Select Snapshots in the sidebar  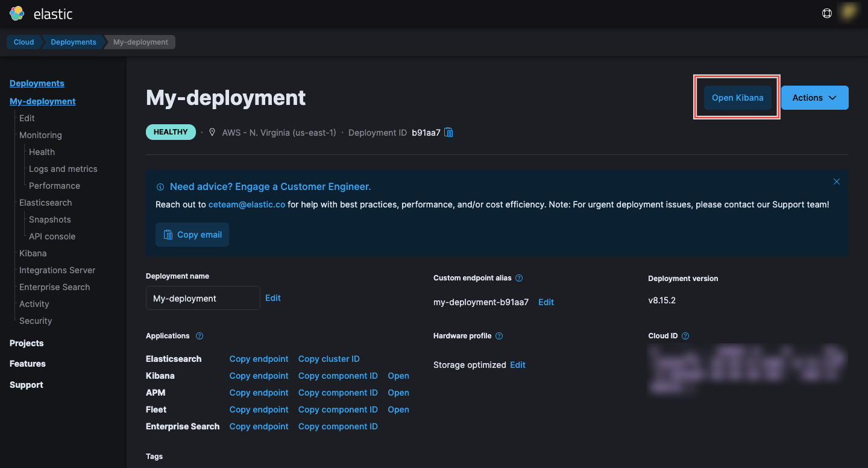point(49,219)
